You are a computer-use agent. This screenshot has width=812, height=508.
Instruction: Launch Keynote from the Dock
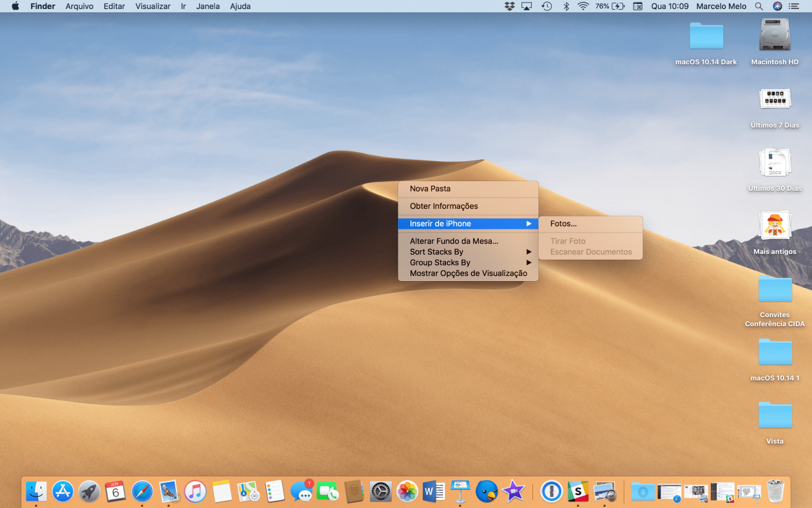point(460,491)
